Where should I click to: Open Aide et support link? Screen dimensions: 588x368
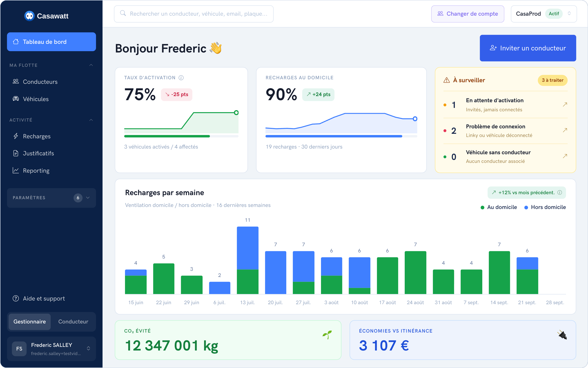51,298
